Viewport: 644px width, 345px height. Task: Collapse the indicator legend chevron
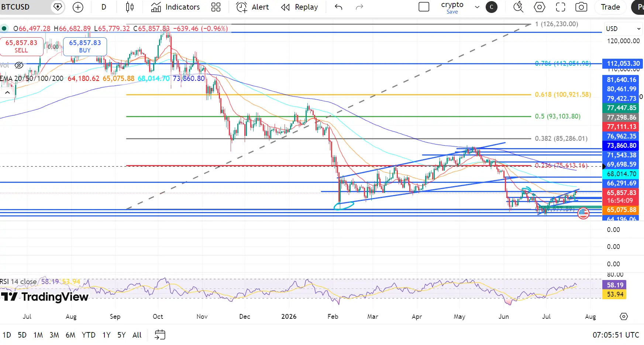(x=7, y=92)
